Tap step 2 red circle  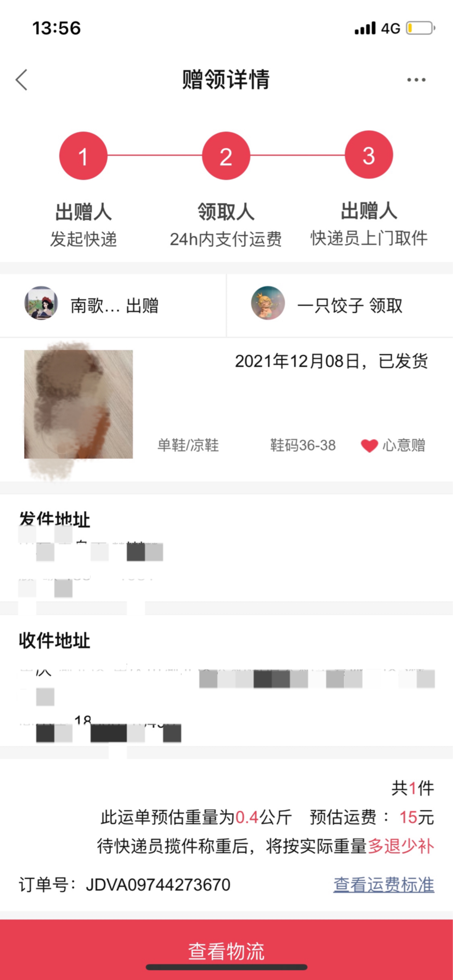[x=226, y=156]
